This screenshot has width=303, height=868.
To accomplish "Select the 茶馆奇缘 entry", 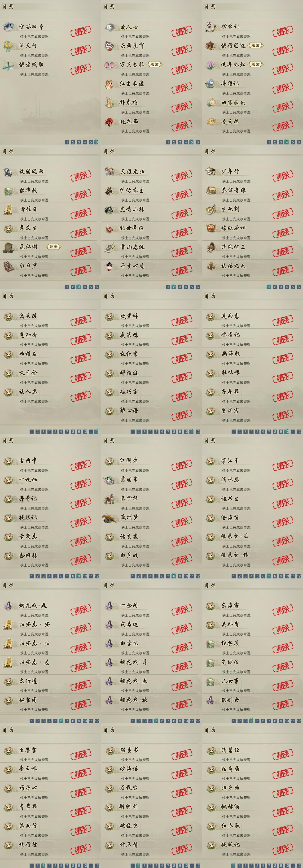I will 251,193.
